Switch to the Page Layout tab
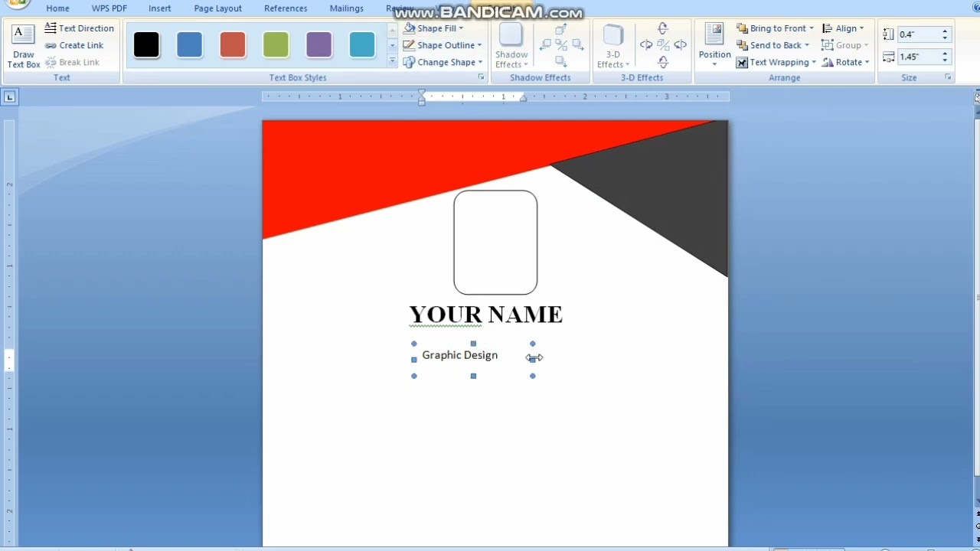Viewport: 980px width, 551px height. pyautogui.click(x=217, y=8)
